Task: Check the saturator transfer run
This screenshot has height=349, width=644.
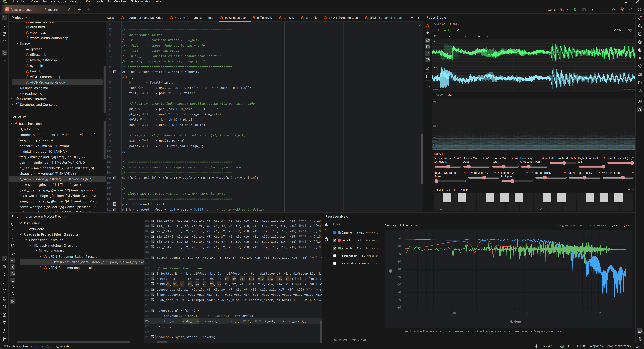Action: pos(335,256)
